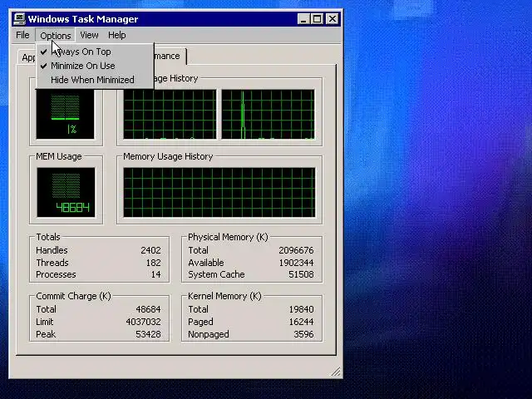Click the Memory Usage History graph

(x=219, y=192)
